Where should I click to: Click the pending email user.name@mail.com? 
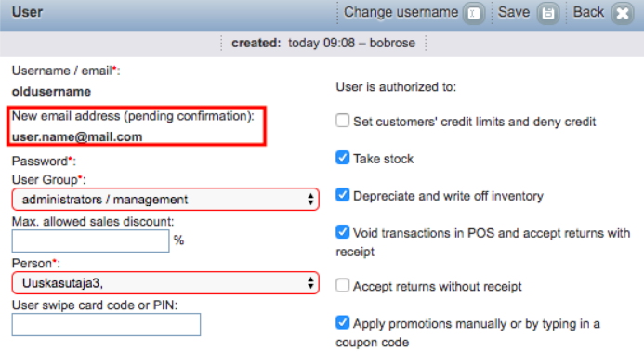click(x=77, y=136)
